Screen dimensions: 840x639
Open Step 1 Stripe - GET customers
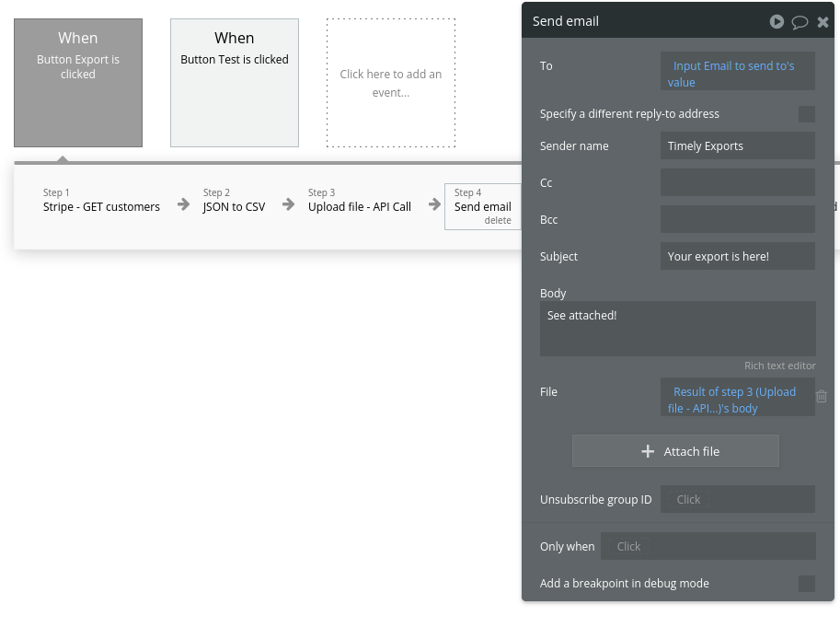(101, 201)
